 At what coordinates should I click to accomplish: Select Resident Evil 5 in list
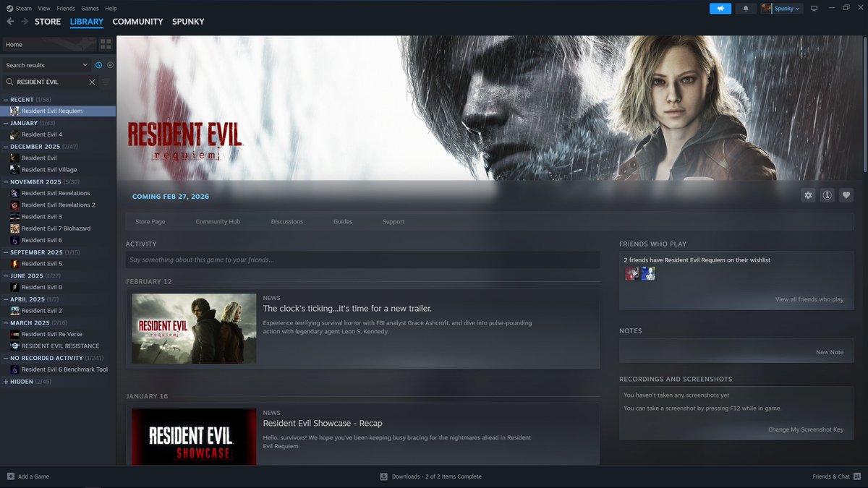[x=58, y=264]
